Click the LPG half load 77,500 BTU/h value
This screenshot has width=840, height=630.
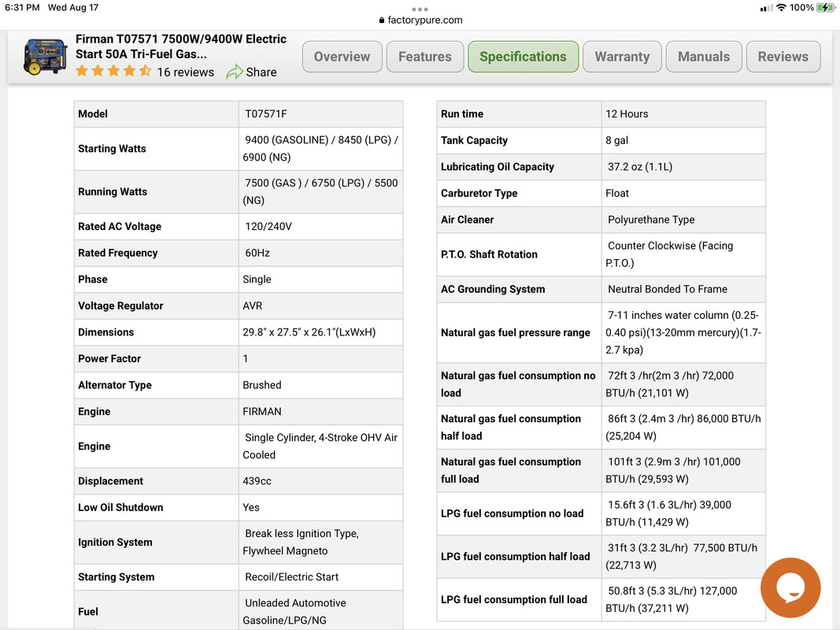point(682,556)
